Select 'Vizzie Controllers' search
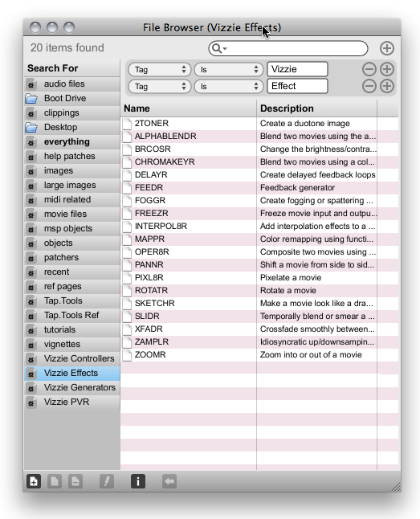 click(72, 359)
